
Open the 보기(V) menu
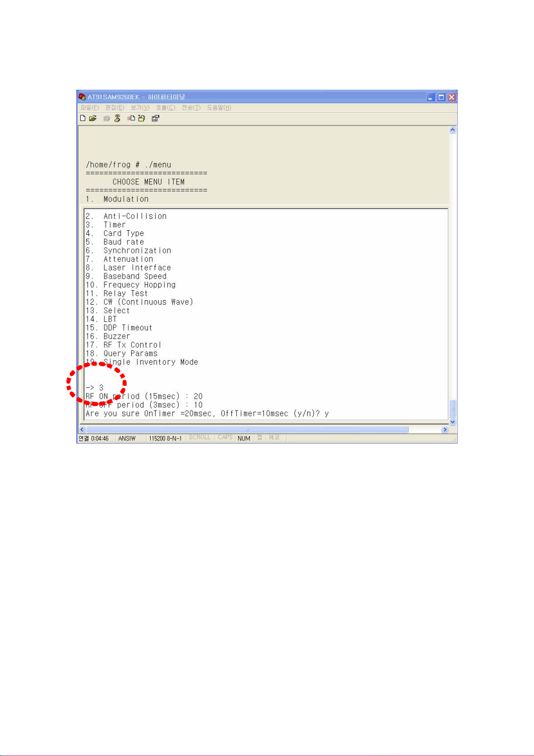point(140,108)
